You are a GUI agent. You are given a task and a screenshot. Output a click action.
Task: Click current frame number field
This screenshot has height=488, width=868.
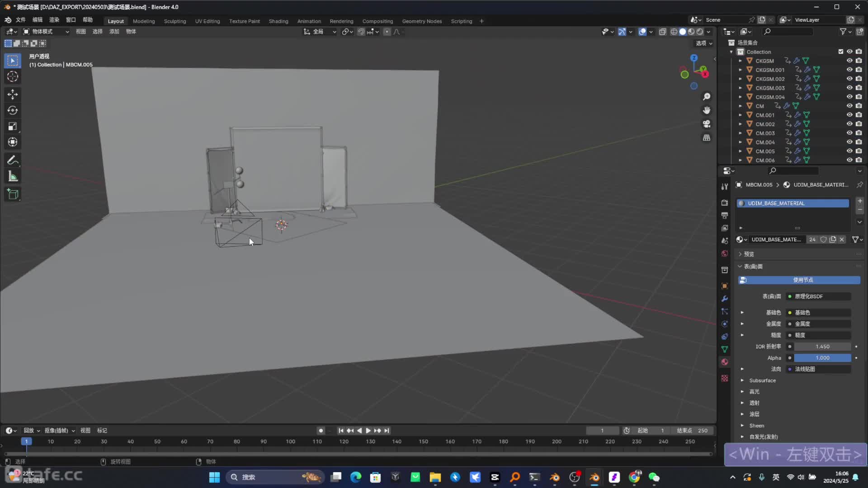(x=602, y=431)
